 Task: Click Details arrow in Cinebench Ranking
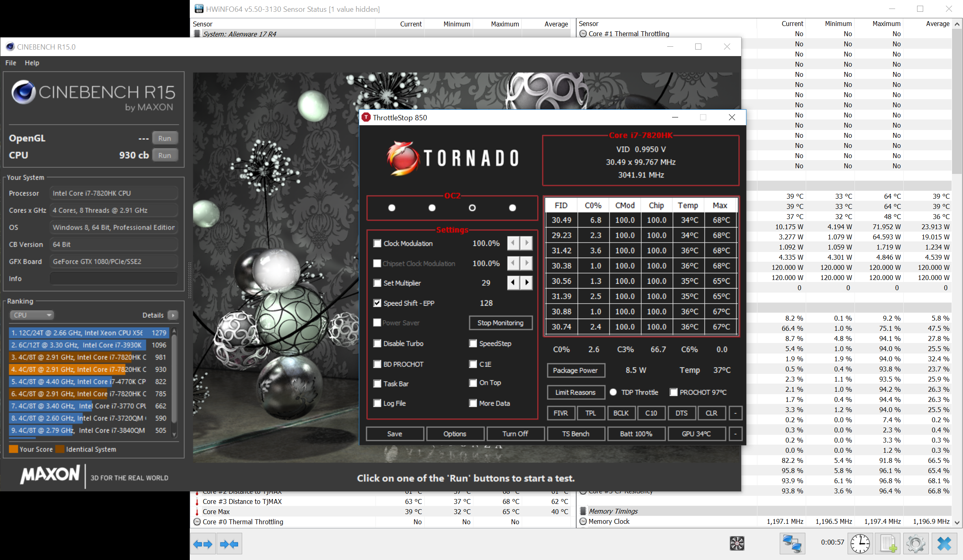[173, 315]
